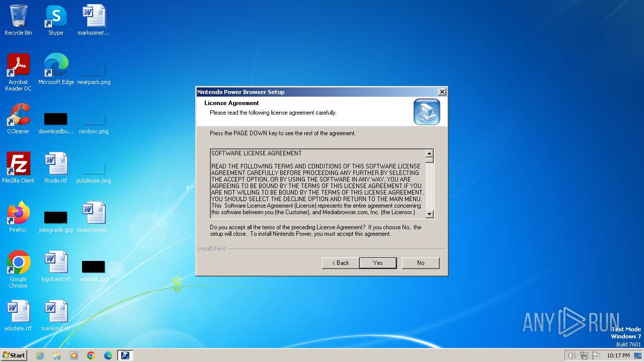
Task: Accept the license by clicking Yes
Action: pos(378,263)
